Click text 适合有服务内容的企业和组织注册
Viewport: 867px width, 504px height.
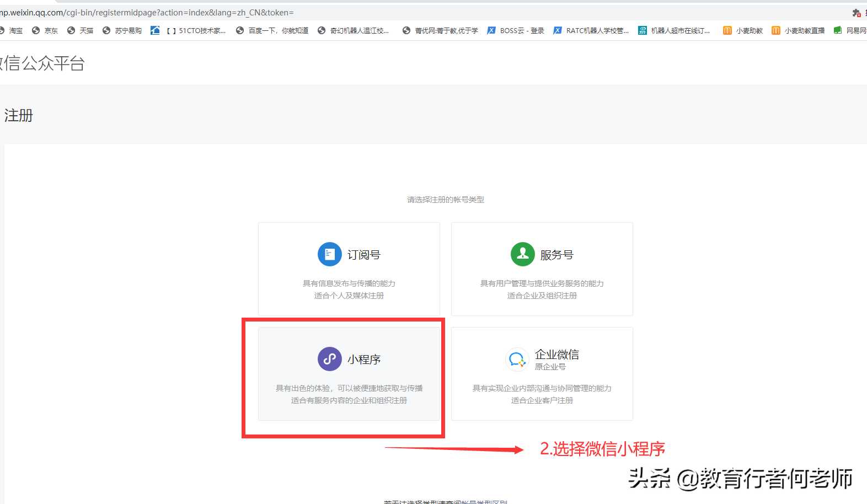[x=349, y=400]
